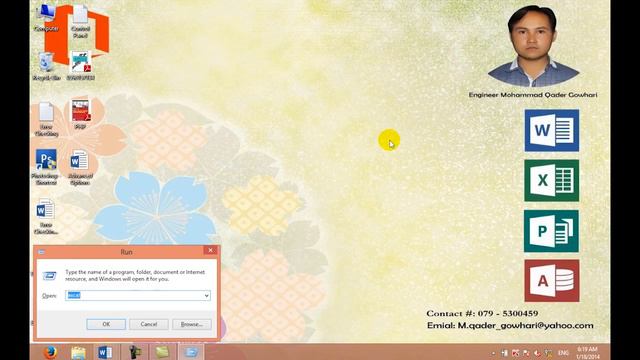Show hidden tray icons arrow
The image size is (640, 360).
click(x=493, y=353)
